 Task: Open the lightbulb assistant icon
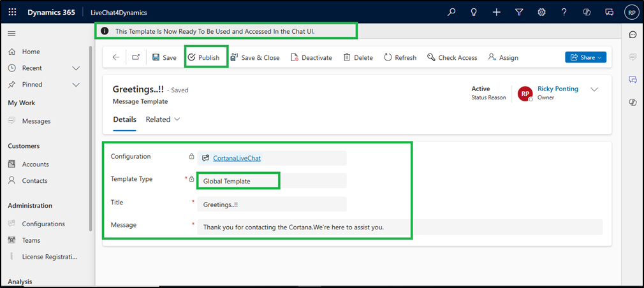(474, 11)
